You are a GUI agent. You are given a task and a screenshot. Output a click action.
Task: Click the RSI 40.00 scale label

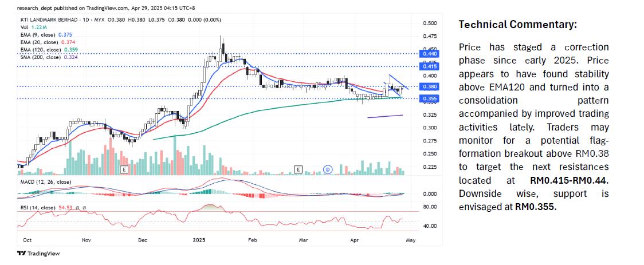coord(429,226)
